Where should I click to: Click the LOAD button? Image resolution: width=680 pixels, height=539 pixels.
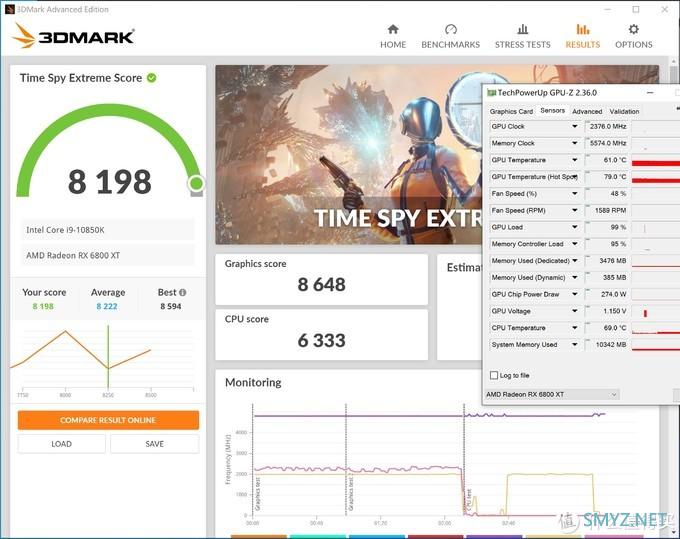coord(62,444)
